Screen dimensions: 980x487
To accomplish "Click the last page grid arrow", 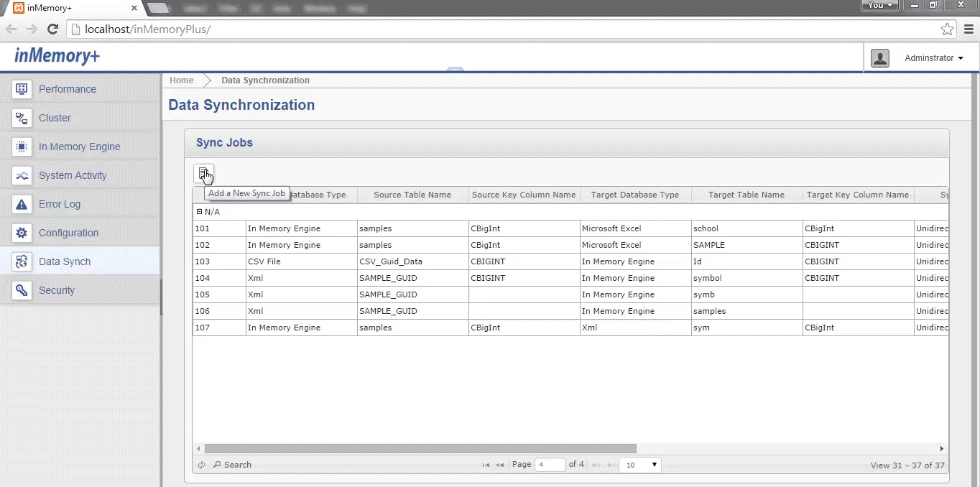I will 611,465.
